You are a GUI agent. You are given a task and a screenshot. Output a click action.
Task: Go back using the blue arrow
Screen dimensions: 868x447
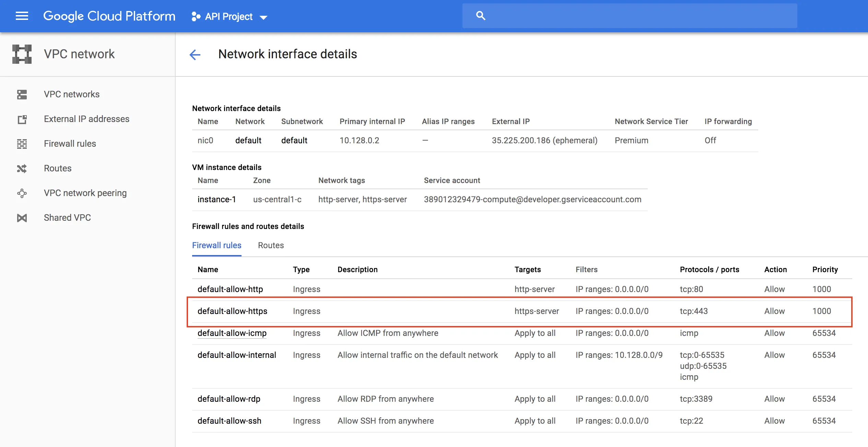tap(195, 55)
